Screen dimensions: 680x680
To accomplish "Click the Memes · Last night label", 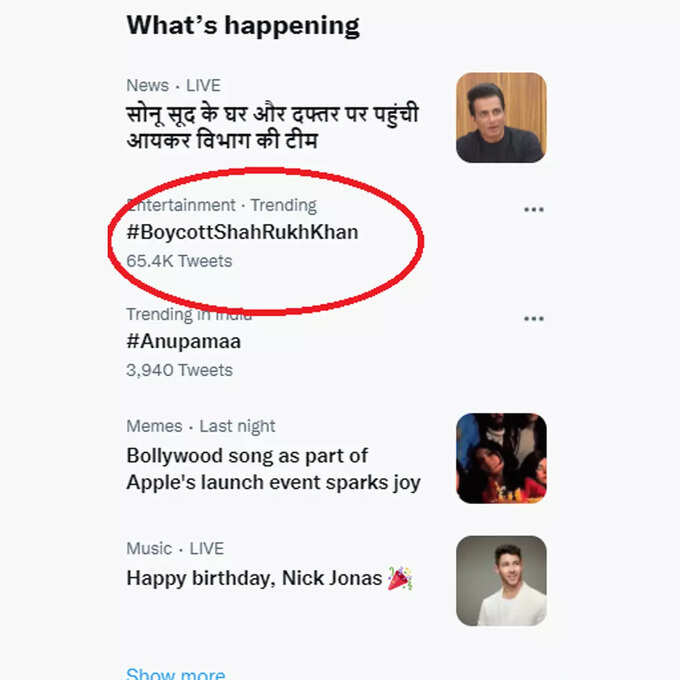I will (x=201, y=426).
